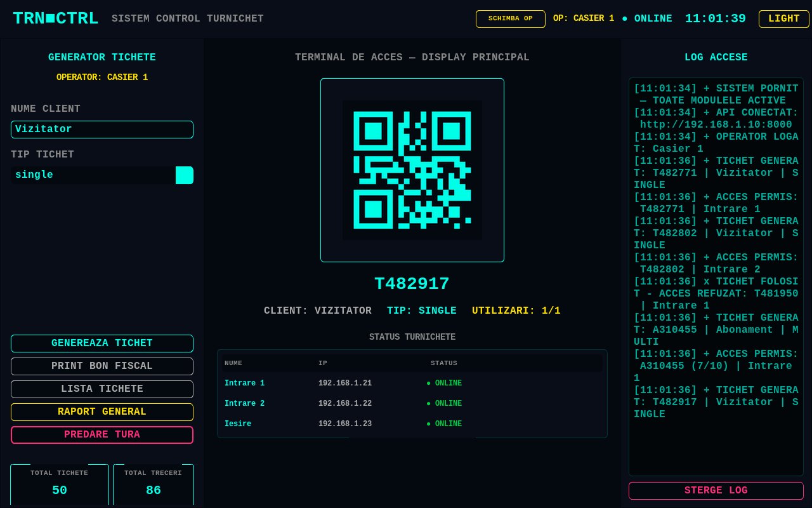Image resolution: width=812 pixels, height=508 pixels.
Task: Click the IP column header
Action: point(323,363)
